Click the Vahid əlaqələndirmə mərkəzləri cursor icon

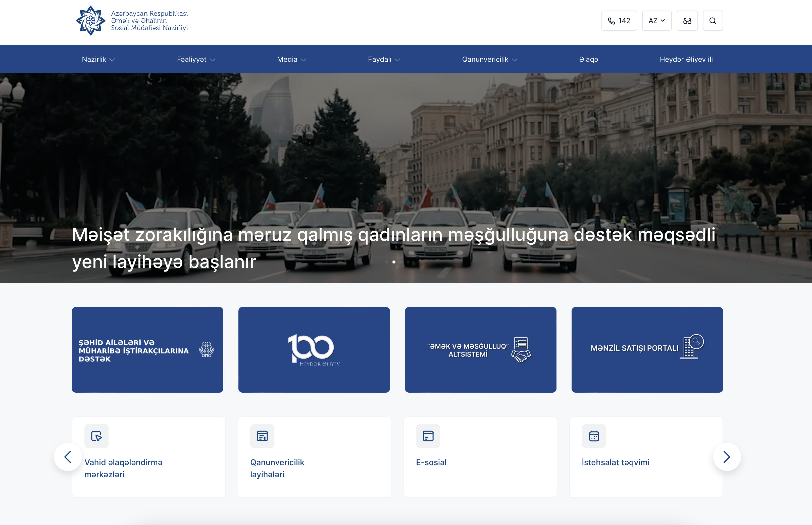coord(96,436)
